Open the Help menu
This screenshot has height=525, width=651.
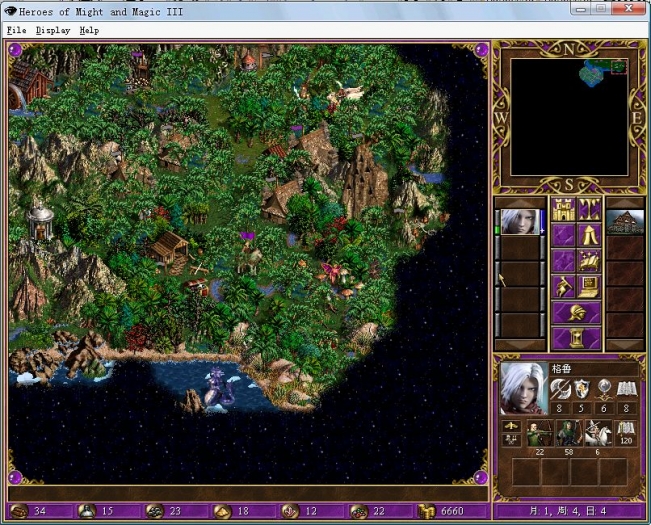click(89, 30)
